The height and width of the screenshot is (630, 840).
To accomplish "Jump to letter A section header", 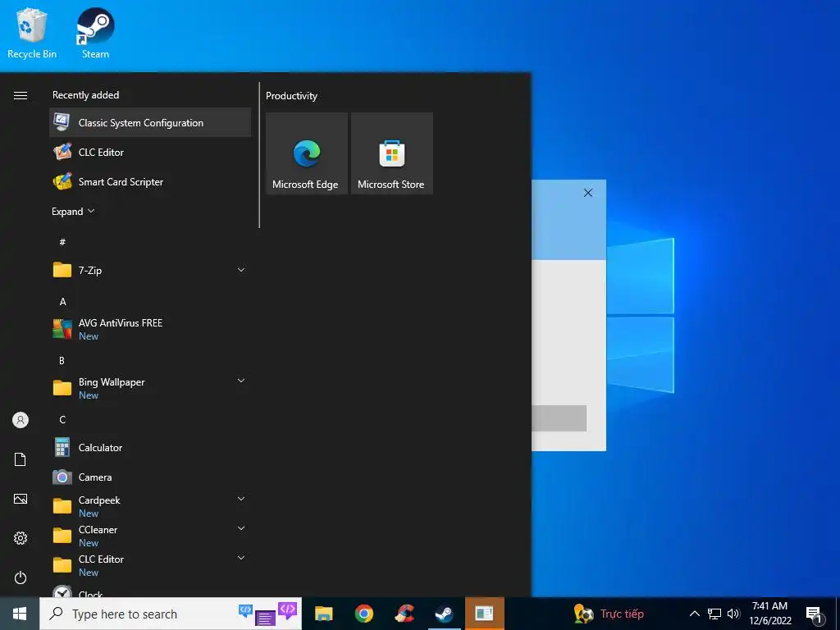I will click(62, 301).
